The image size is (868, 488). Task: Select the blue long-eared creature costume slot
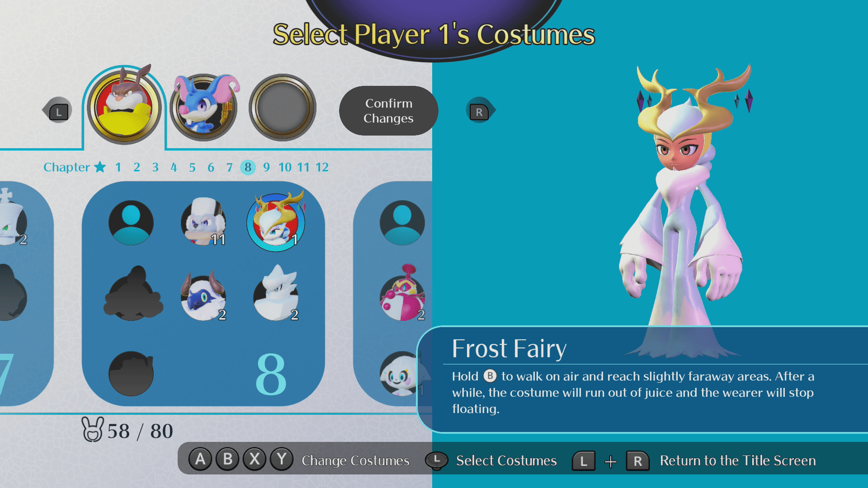[204, 107]
